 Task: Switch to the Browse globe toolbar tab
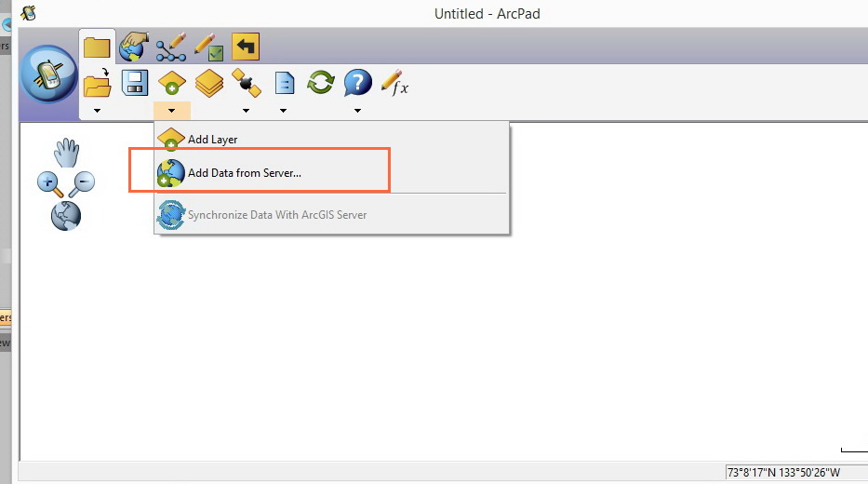pos(133,47)
